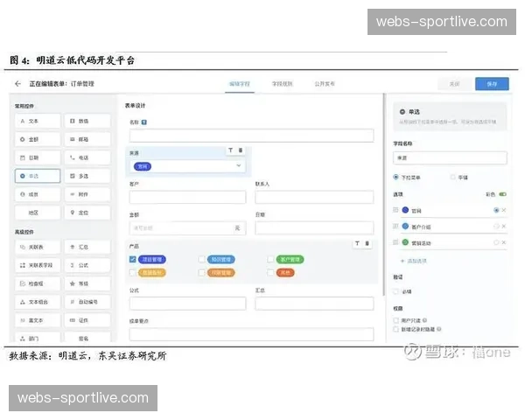This screenshot has width=525, height=420.
Task: Click the T icon on the 来源 field
Action: [231, 150]
